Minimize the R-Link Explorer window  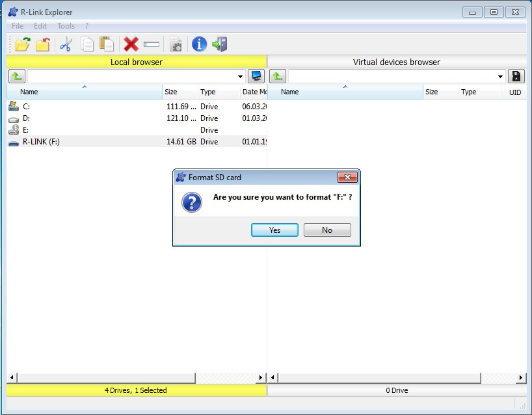coord(472,12)
